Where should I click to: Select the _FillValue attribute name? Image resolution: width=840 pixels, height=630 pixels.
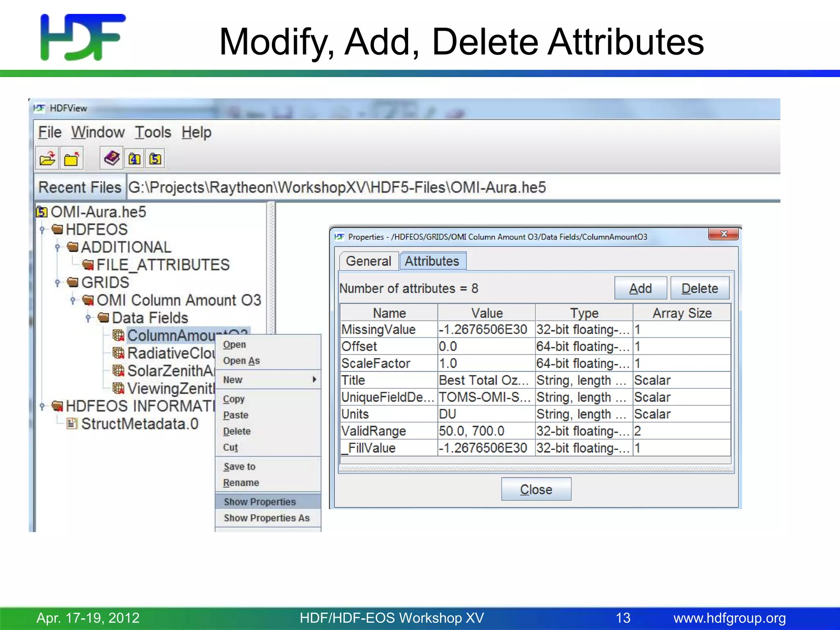click(x=389, y=448)
